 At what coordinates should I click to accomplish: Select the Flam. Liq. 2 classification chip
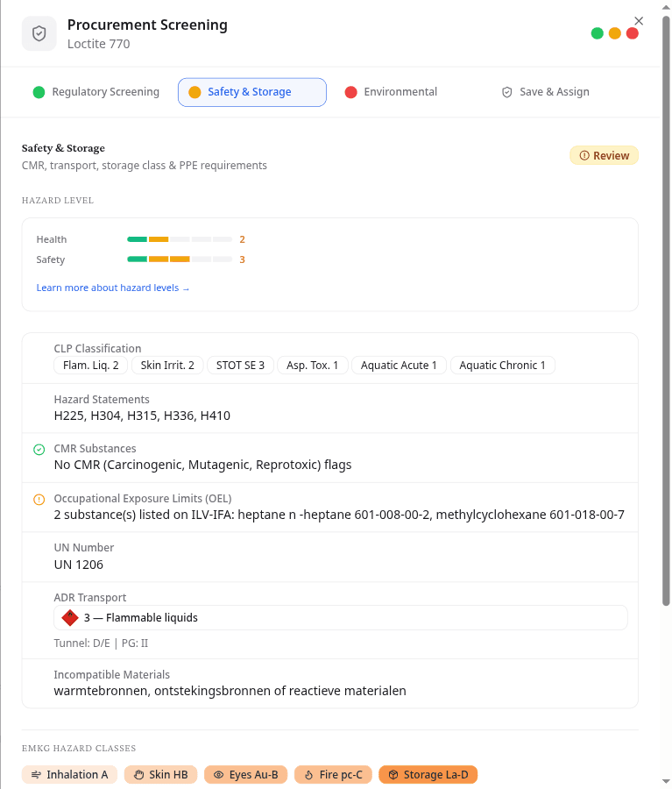91,366
